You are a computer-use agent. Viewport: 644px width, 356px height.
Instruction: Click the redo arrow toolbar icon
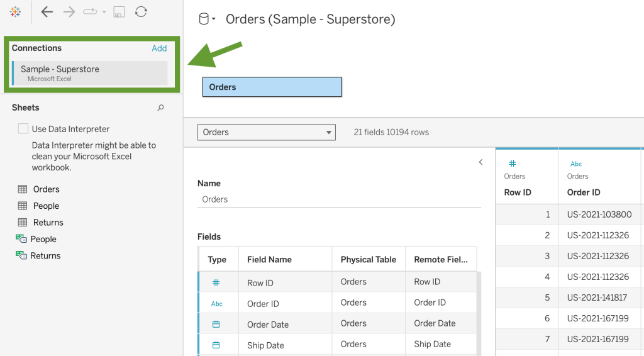[x=90, y=12]
